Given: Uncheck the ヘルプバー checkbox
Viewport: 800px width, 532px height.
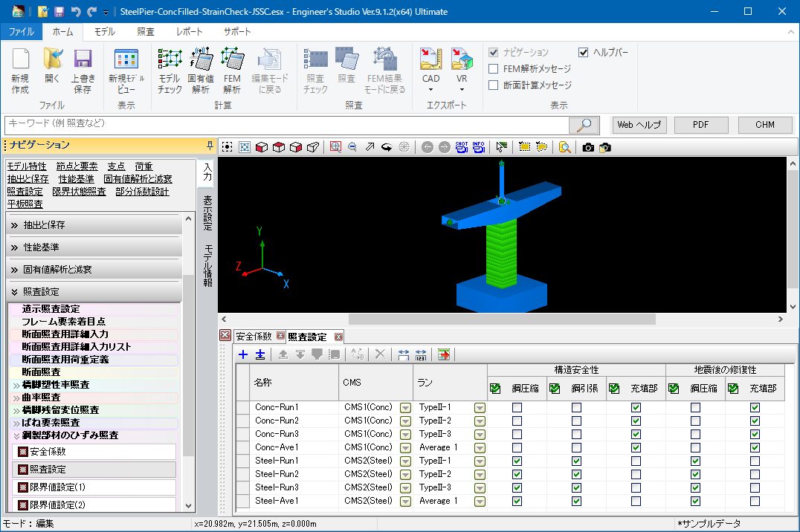Looking at the screenshot, I should coord(584,52).
